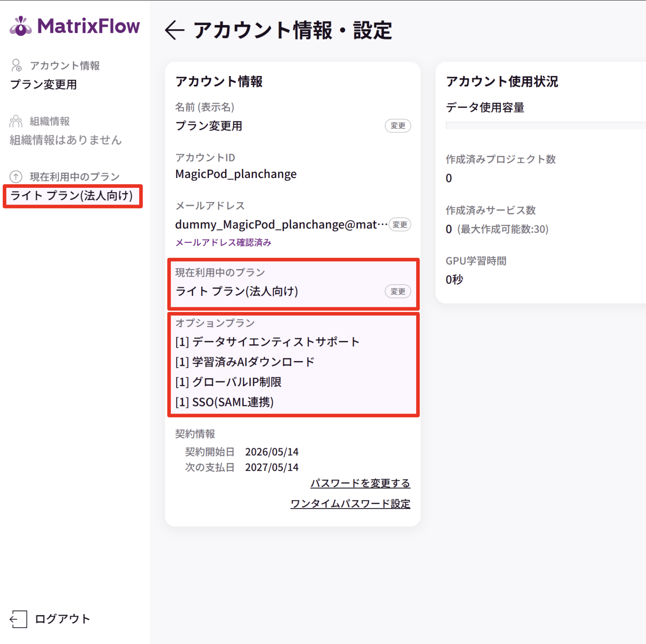Open the パスワードを変更する link
The width and height of the screenshot is (646, 644).
tap(360, 483)
